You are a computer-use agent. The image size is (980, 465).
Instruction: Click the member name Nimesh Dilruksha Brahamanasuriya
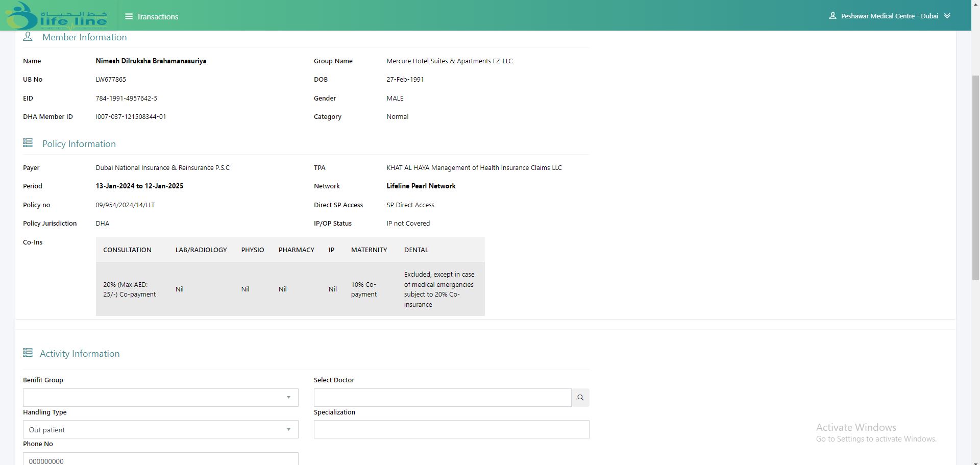(x=151, y=61)
